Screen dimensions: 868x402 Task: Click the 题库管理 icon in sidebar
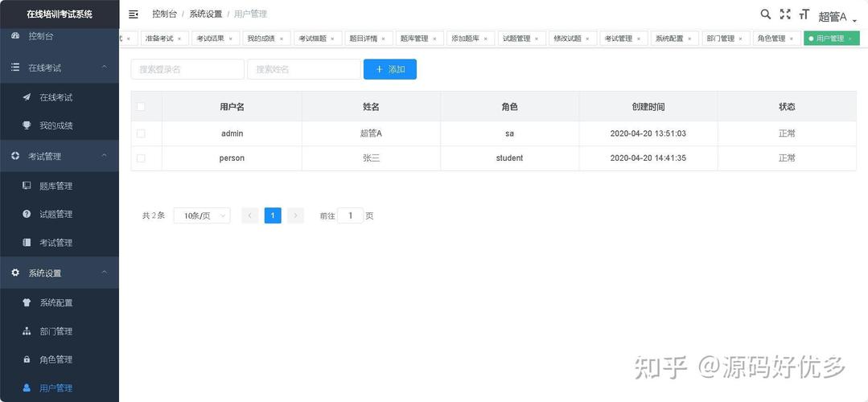pyautogui.click(x=27, y=186)
